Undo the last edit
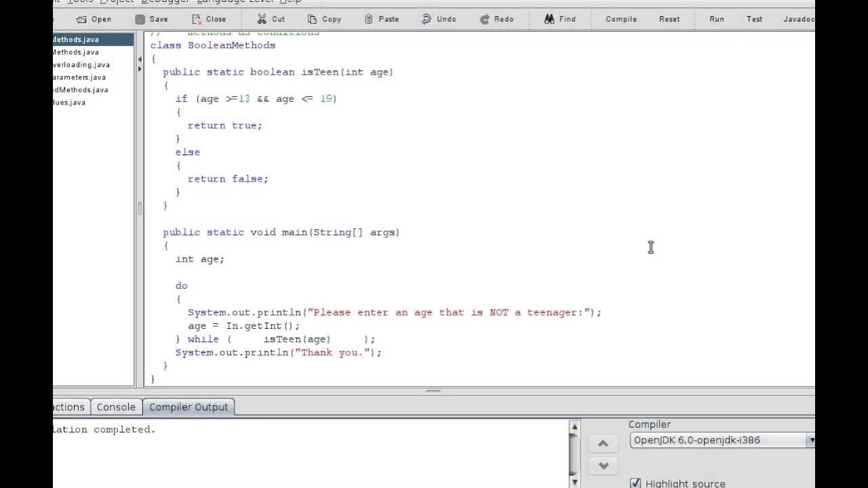Screen dimensions: 868x488 (x=439, y=19)
